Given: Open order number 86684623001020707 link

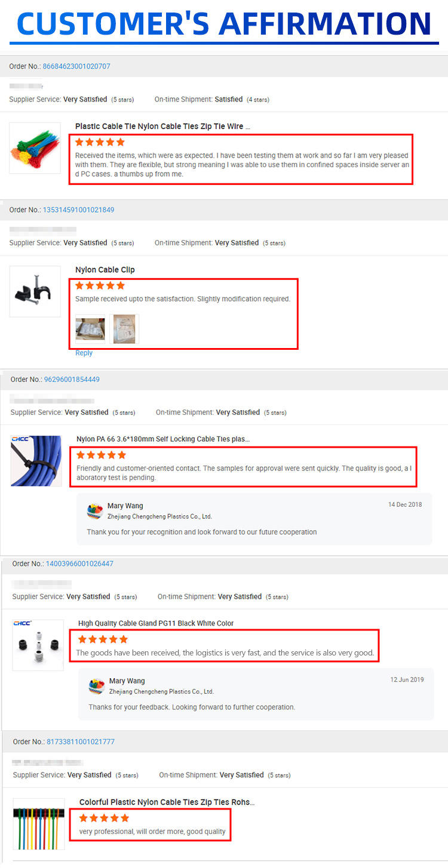Looking at the screenshot, I should (76, 66).
